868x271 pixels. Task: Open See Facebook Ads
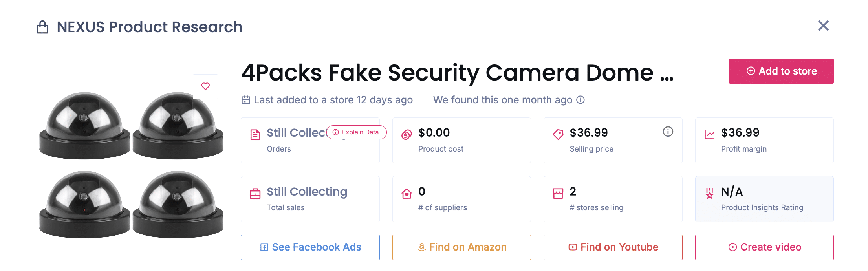(x=310, y=247)
